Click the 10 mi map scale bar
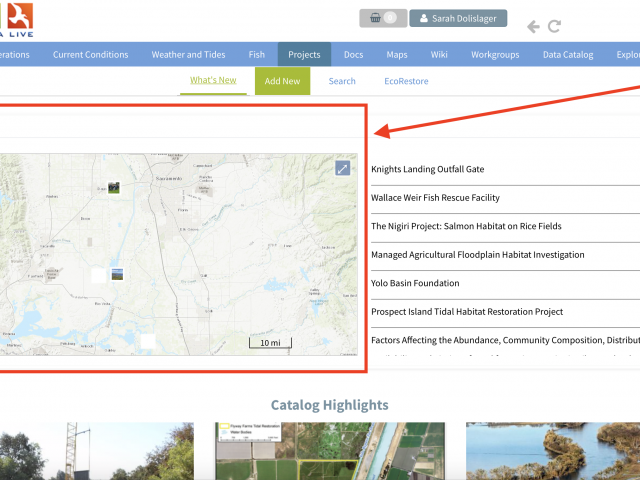This screenshot has width=640, height=480. (x=270, y=342)
